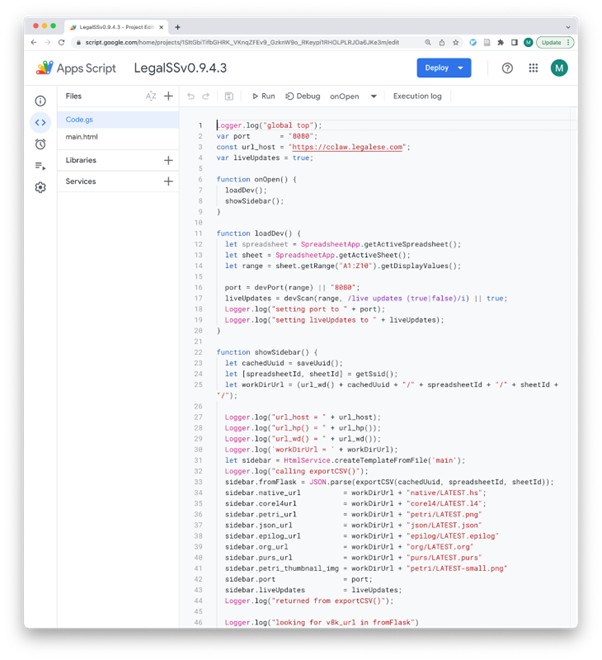The height and width of the screenshot is (660, 602).
Task: Select the Editor code icon in sidebar
Action: click(40, 122)
